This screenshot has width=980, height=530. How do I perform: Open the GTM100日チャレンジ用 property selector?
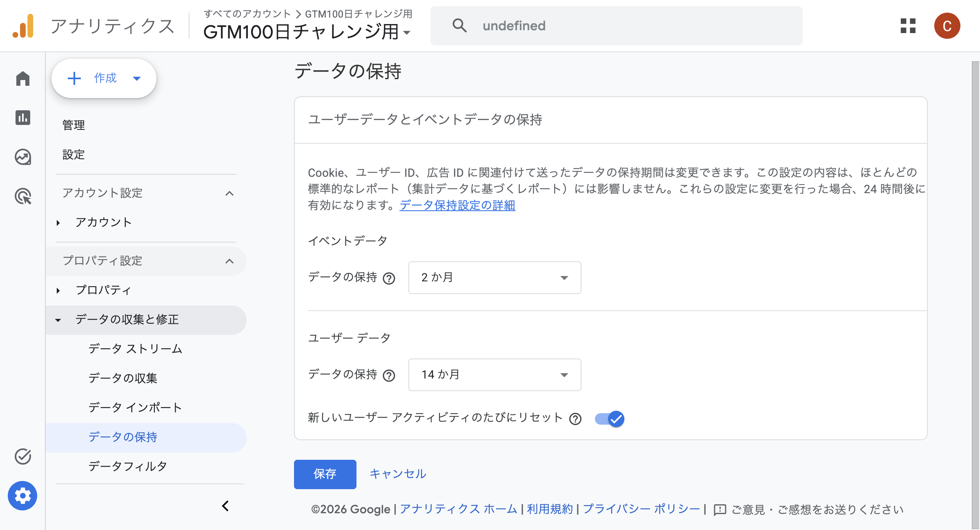pos(307,32)
